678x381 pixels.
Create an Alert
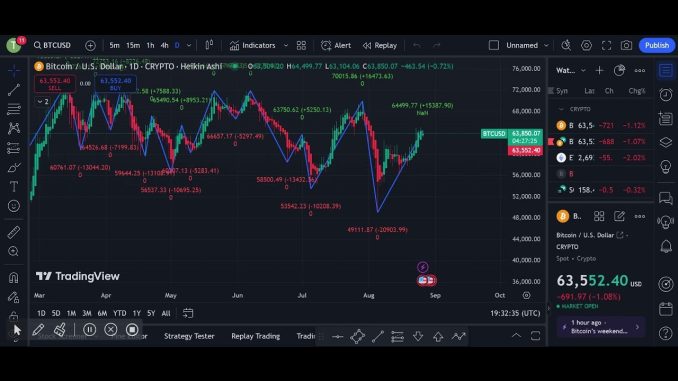point(336,45)
